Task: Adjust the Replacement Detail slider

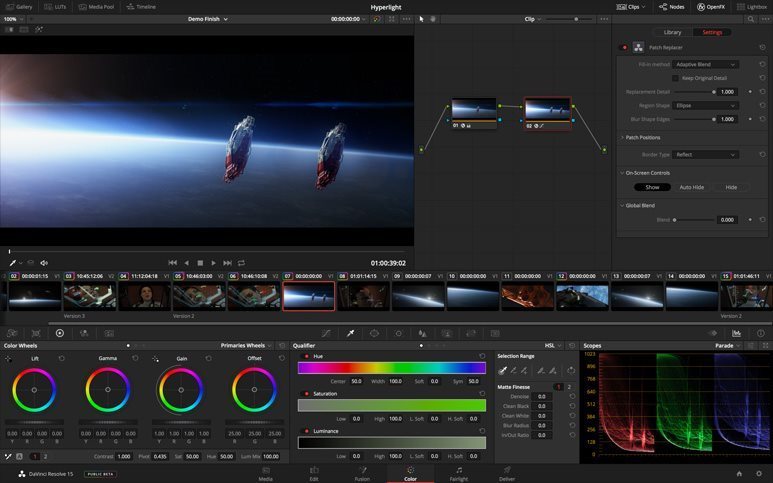Action: point(694,92)
